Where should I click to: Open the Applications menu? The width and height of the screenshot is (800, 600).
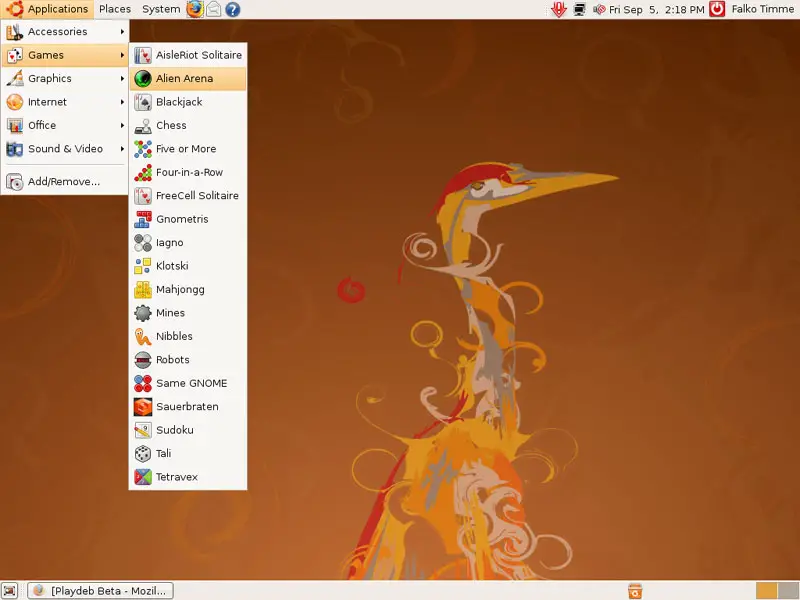(47, 9)
